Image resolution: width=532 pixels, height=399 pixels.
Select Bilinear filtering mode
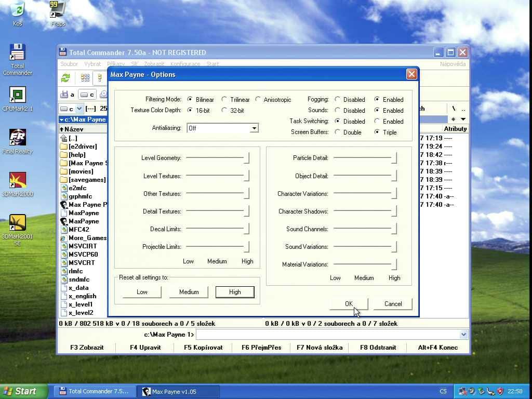(x=190, y=99)
